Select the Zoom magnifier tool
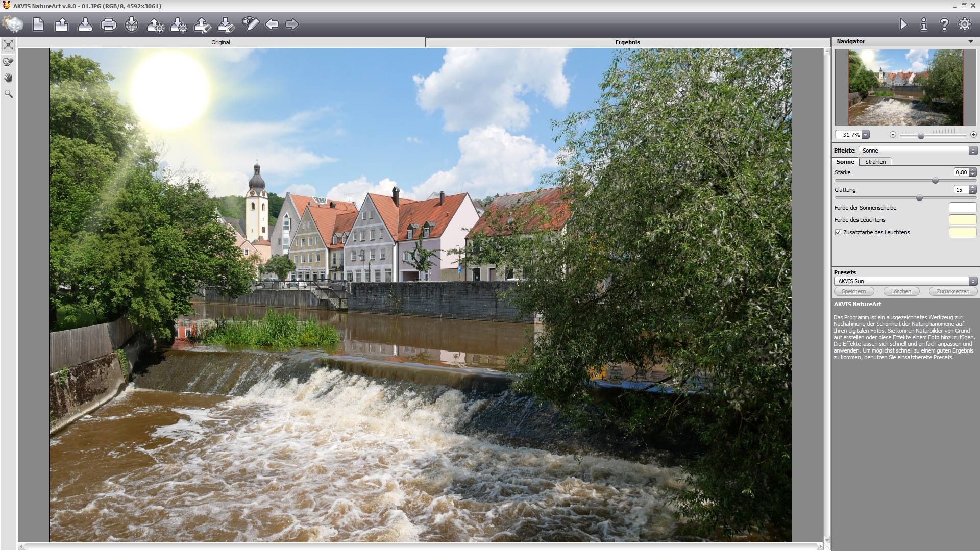Screen dimensions: 980x551 [x=8, y=94]
